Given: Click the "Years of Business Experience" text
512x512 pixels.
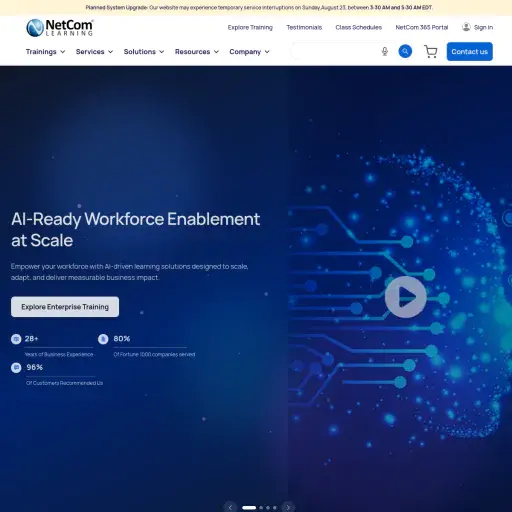Looking at the screenshot, I should point(59,354).
